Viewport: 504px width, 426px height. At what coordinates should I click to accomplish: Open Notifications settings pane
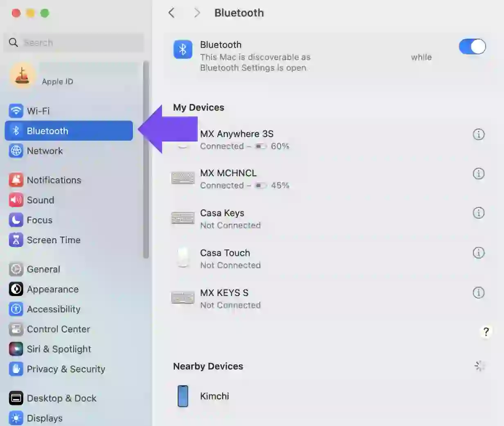click(54, 180)
